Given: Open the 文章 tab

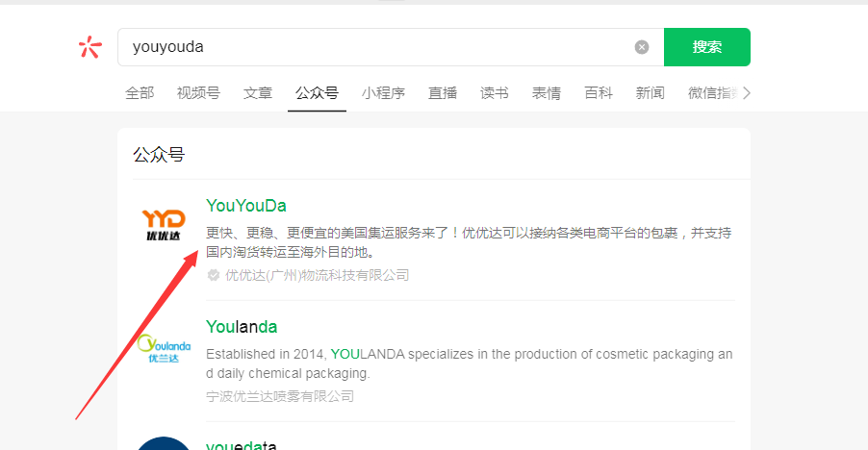Looking at the screenshot, I should (258, 93).
